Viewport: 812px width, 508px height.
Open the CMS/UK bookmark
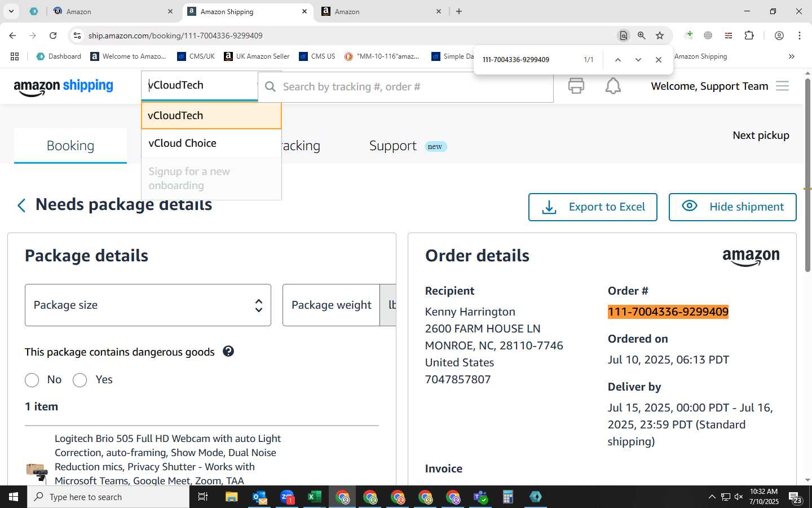point(196,56)
